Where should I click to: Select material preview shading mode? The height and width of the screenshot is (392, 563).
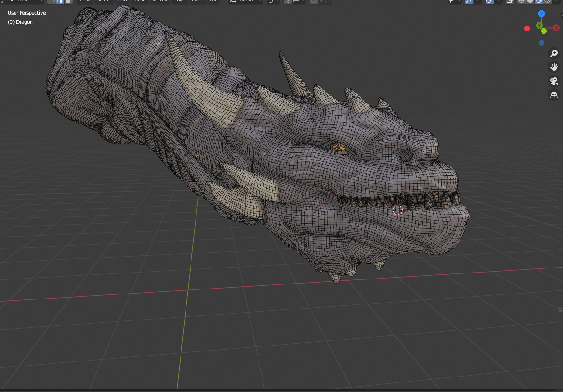[538, 1]
